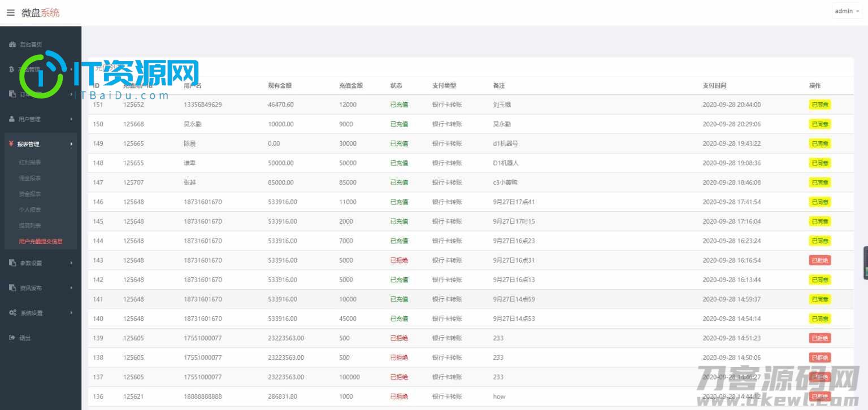Screen dimensions: 868x410
Task: Go to 后台首页 in sidebar
Action: point(31,45)
